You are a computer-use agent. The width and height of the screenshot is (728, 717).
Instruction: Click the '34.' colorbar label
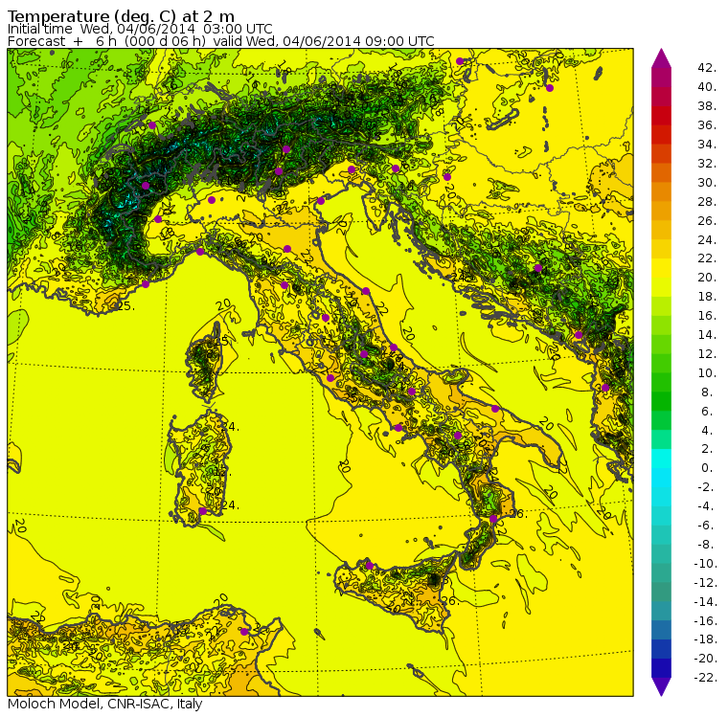click(x=707, y=145)
